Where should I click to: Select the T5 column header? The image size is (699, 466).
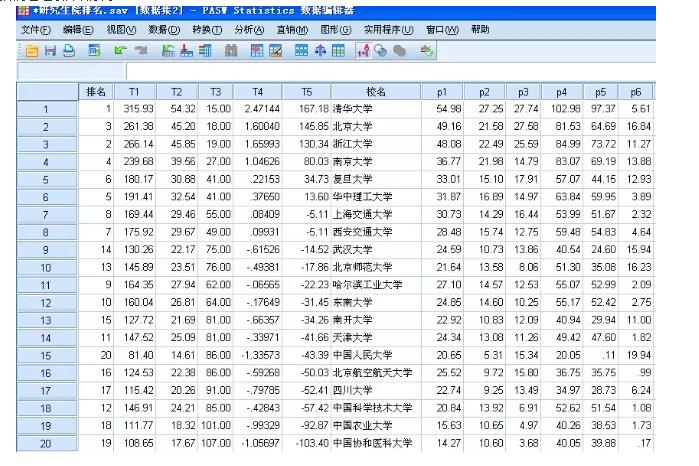(306, 92)
